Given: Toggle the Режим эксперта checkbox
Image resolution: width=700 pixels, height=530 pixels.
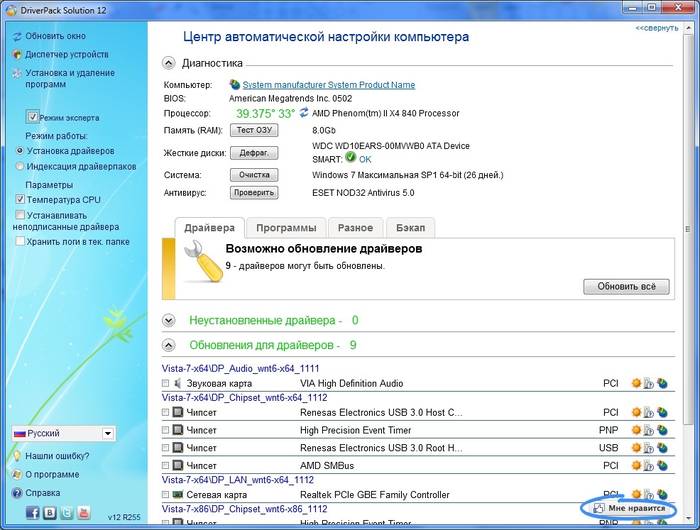Looking at the screenshot, I should [33, 117].
